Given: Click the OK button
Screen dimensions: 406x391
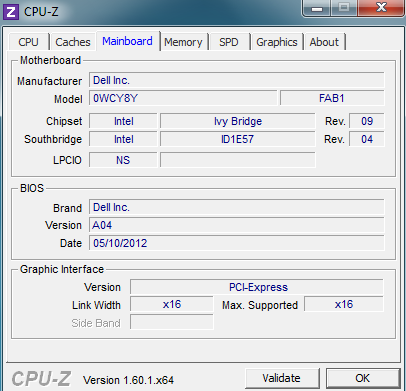Looking at the screenshot, I should (363, 378).
